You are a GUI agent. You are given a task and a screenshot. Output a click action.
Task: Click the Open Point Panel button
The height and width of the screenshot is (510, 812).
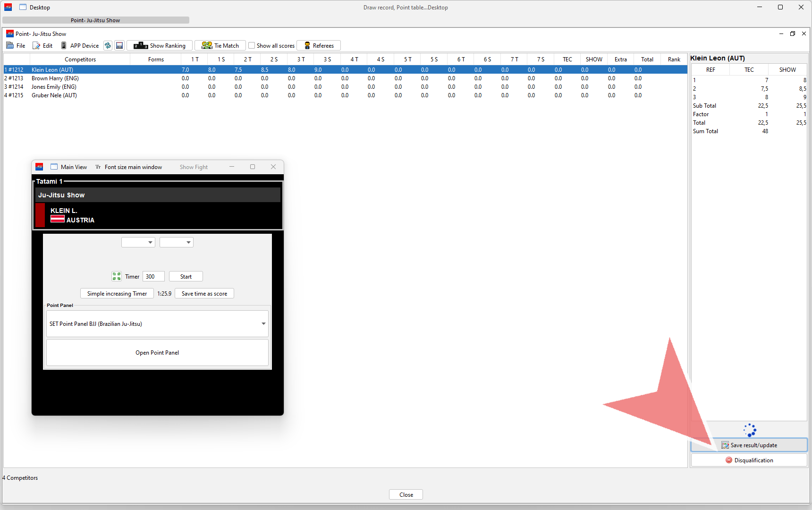click(157, 352)
